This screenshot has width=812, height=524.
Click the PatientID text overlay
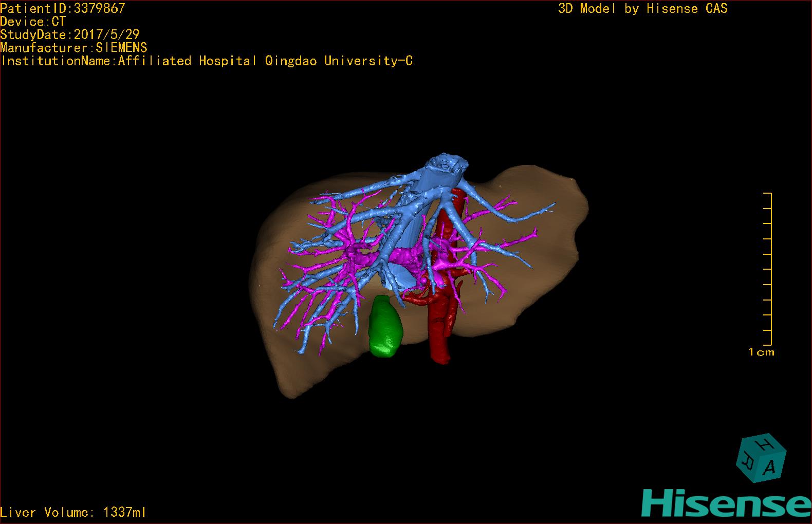point(63,8)
